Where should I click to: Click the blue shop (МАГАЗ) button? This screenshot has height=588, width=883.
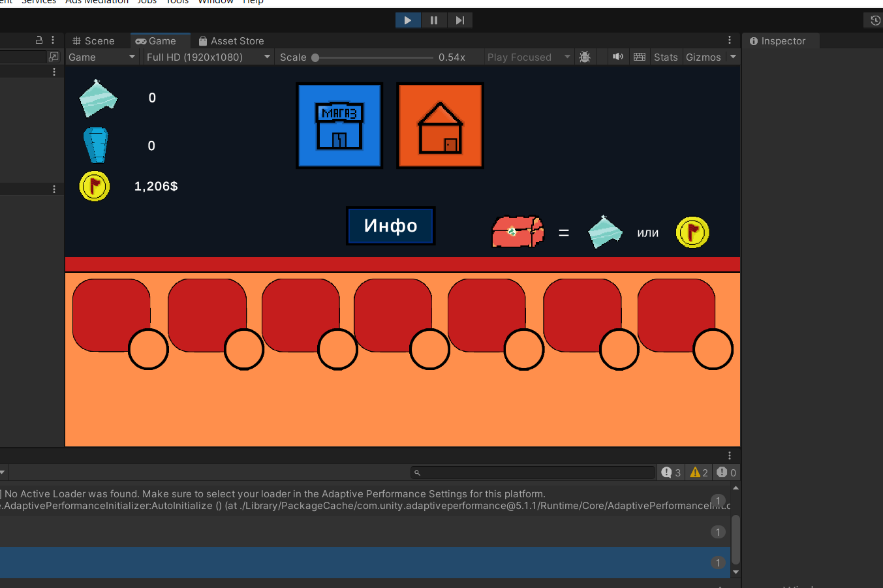[x=339, y=126]
